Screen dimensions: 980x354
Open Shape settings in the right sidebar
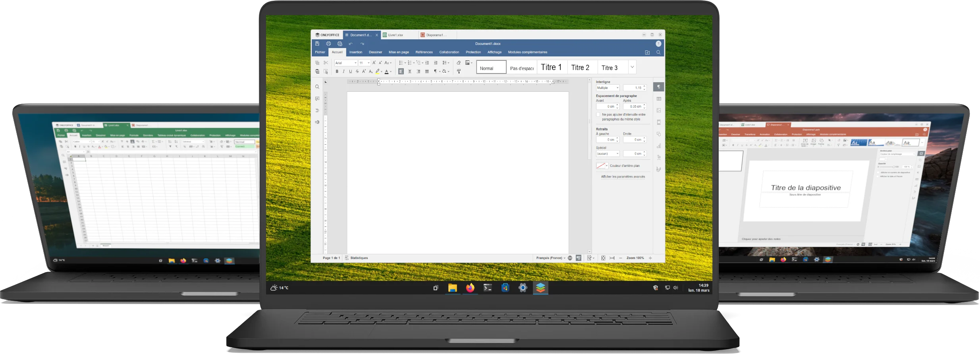tap(659, 134)
